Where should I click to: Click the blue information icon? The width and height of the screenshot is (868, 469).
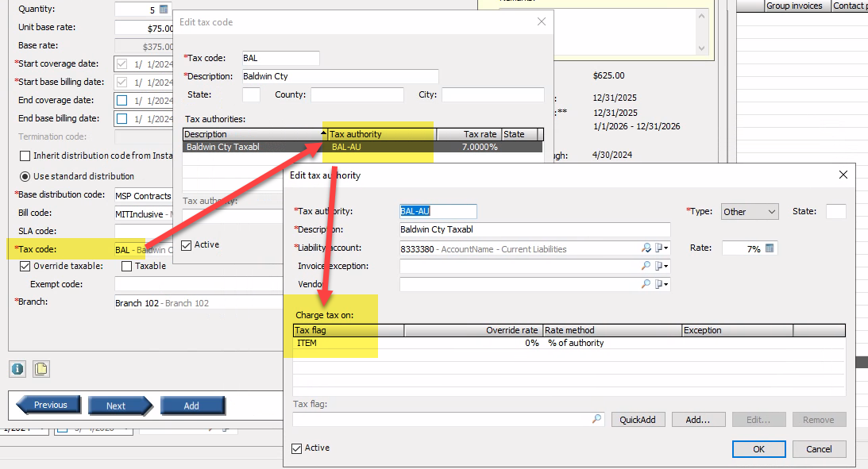click(17, 369)
